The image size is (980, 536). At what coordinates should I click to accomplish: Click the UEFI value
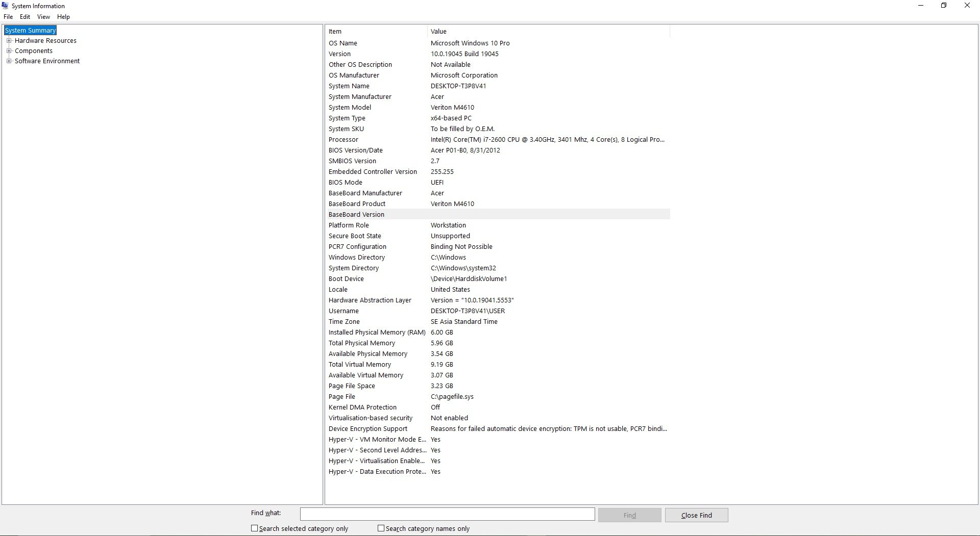click(x=437, y=183)
